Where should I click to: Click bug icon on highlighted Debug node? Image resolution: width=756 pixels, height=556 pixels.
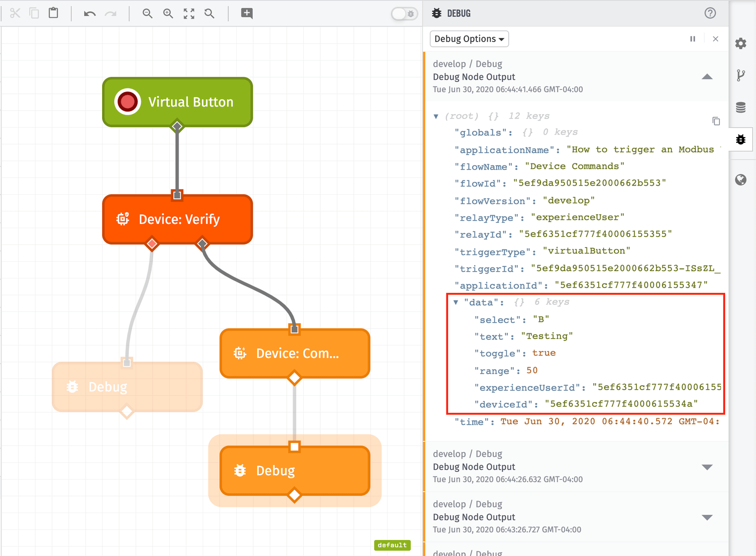click(x=240, y=470)
